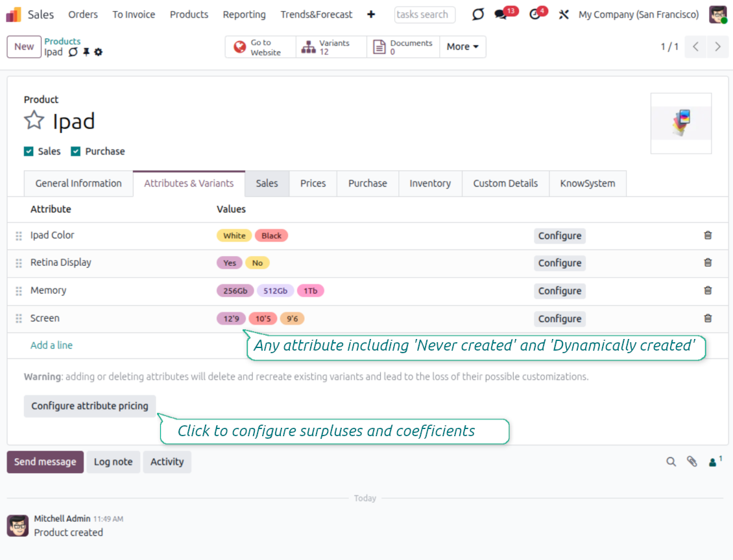Go to the next record arrow

tap(717, 47)
